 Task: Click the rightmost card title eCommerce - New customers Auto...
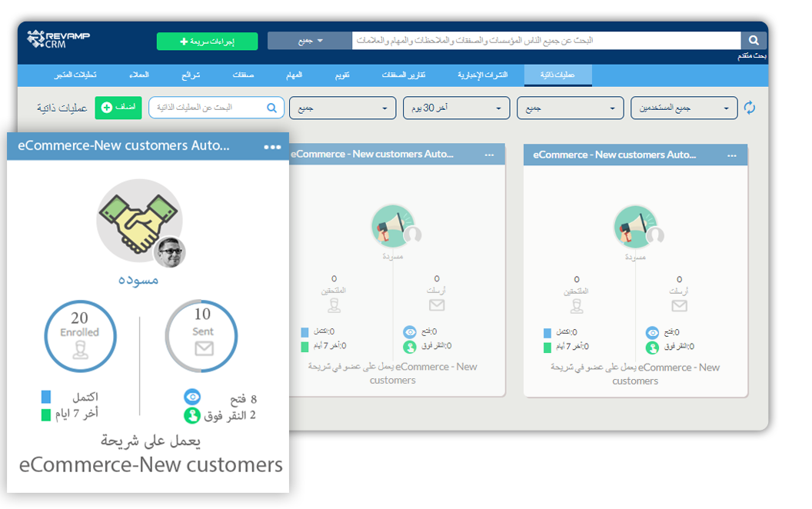[614, 155]
